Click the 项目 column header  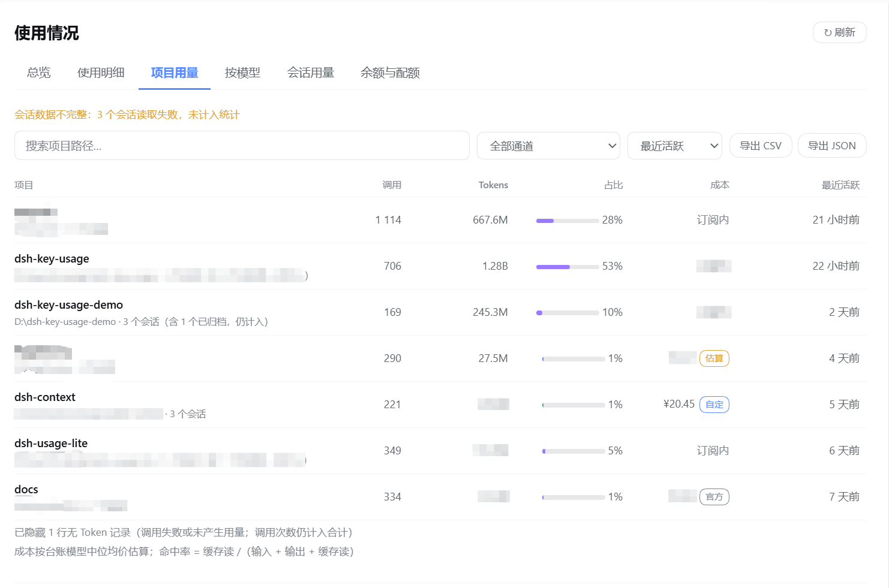click(24, 185)
